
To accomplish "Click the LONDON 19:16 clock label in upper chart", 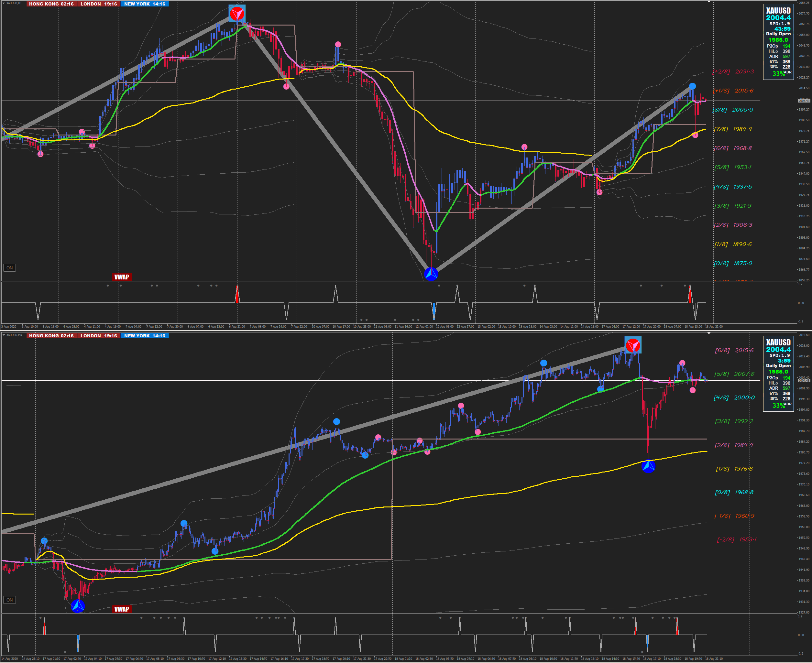I will [99, 4].
